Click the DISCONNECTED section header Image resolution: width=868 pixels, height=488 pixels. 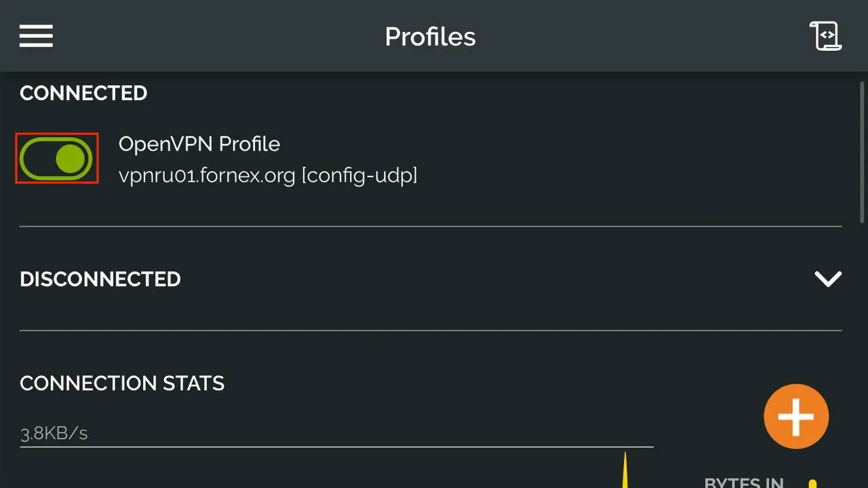tap(100, 279)
